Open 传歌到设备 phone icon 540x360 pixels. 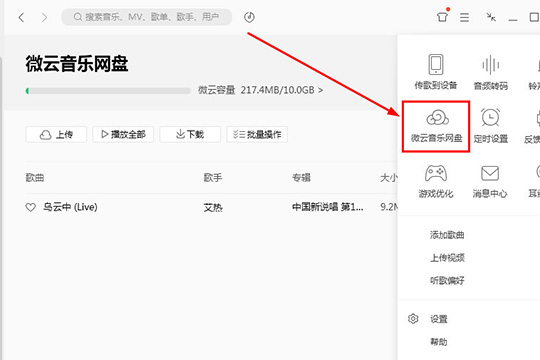436,64
